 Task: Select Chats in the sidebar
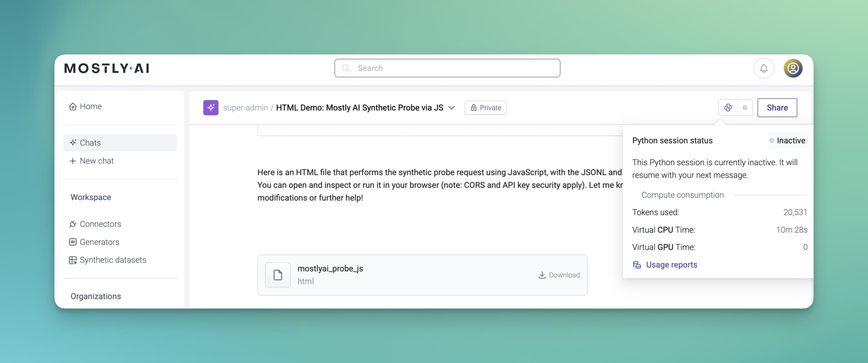click(x=120, y=143)
